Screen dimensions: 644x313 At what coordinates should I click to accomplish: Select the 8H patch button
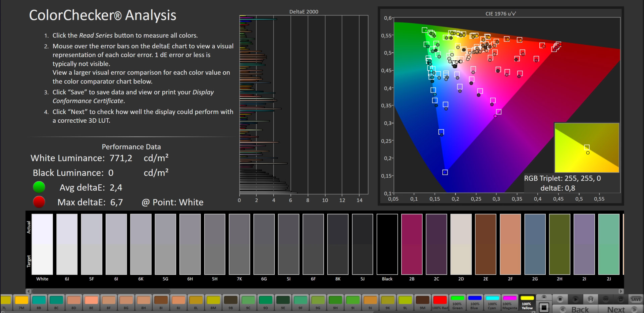point(143,302)
